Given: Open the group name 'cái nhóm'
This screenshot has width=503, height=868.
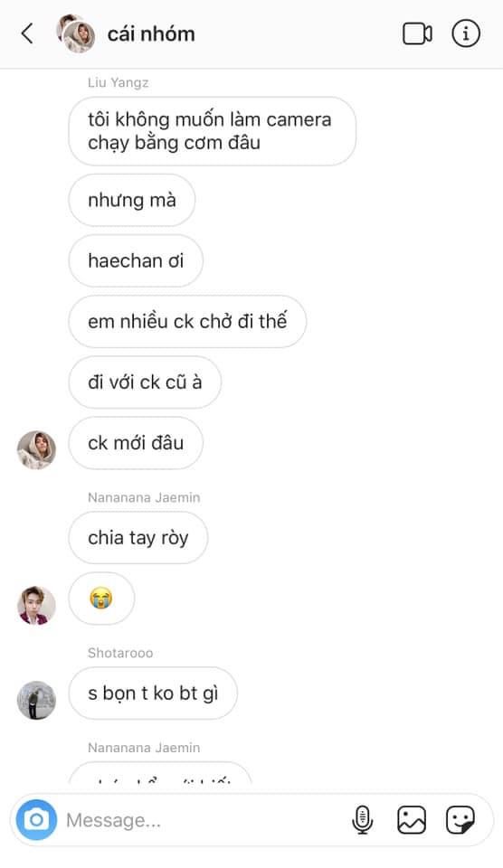Looking at the screenshot, I should pos(151,34).
